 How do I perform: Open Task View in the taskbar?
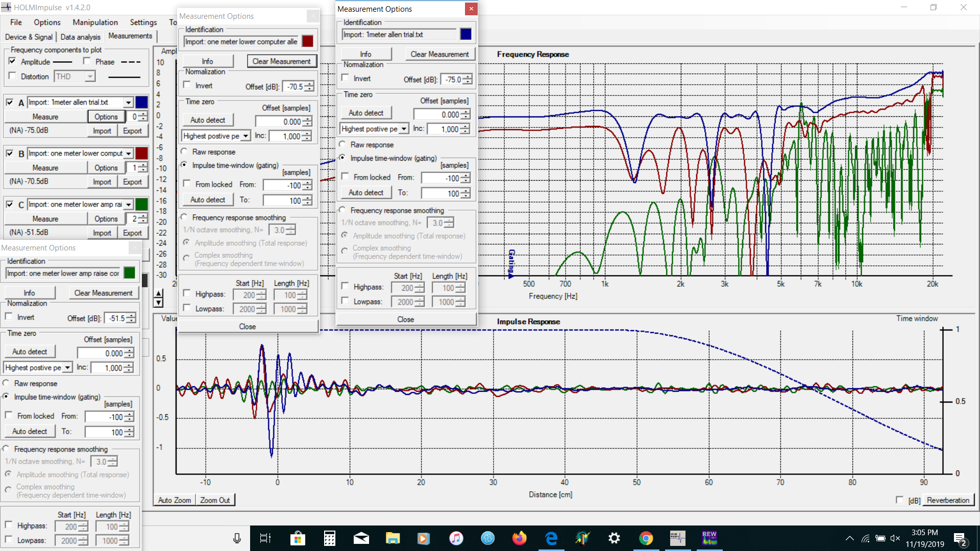(x=265, y=538)
